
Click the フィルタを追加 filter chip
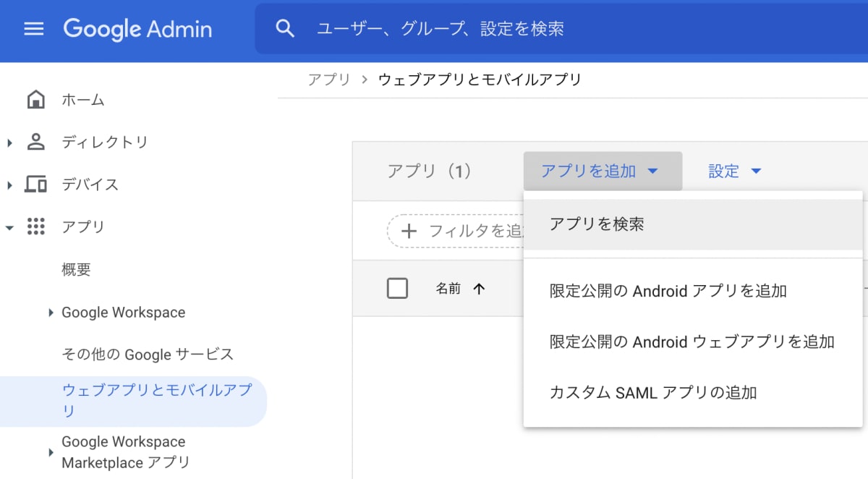(456, 232)
